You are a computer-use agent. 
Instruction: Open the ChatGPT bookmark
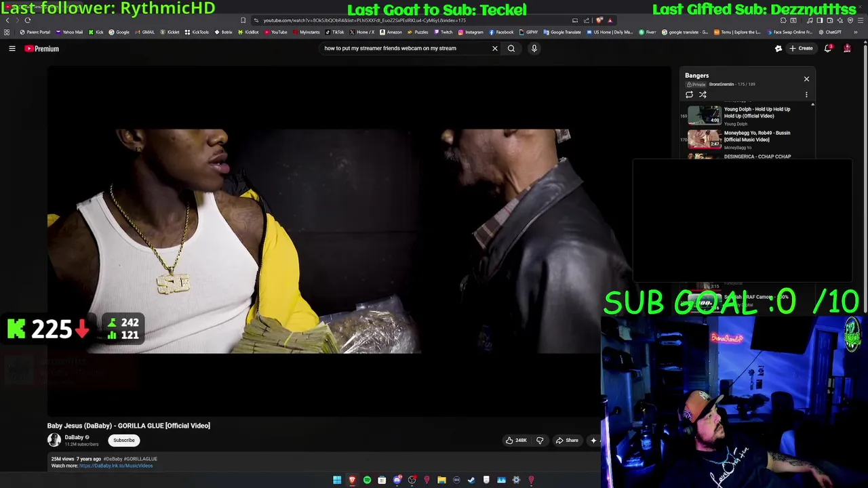[830, 32]
